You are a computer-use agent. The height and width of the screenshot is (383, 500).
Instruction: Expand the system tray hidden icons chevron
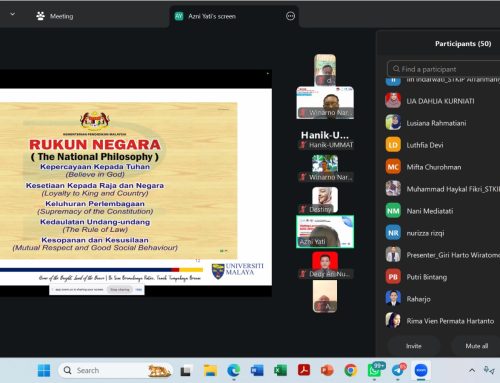click(472, 370)
